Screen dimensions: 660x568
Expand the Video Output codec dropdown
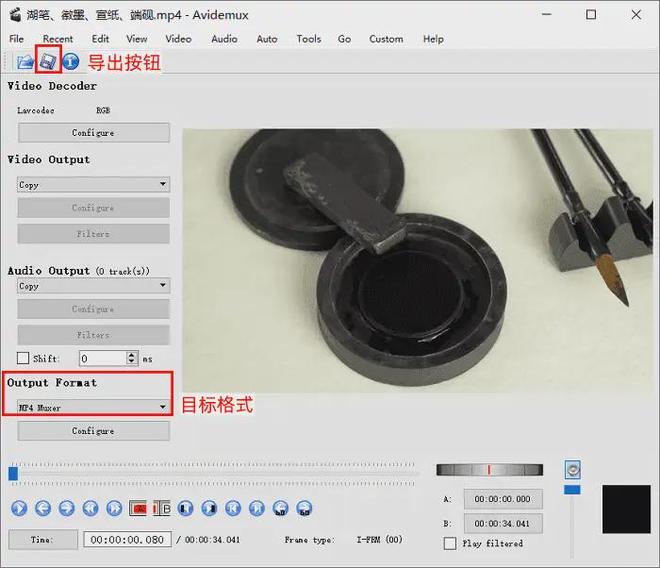pyautogui.click(x=93, y=185)
